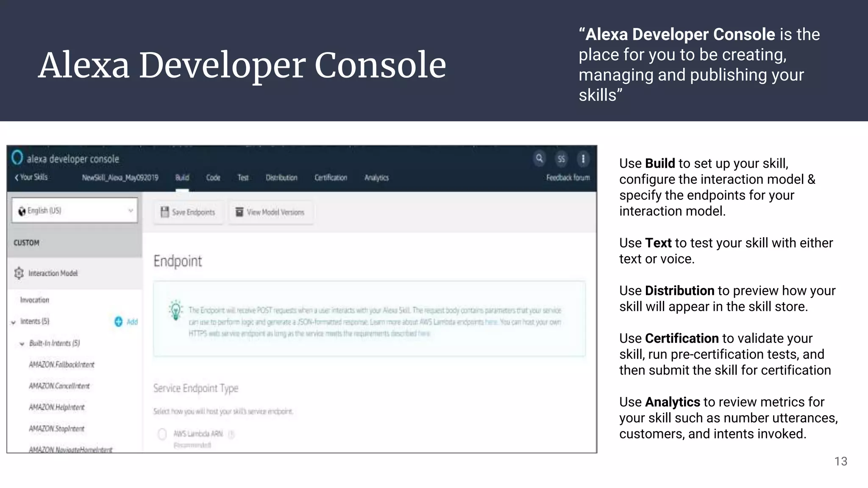
Task: Switch to the Build tab
Action: (182, 177)
